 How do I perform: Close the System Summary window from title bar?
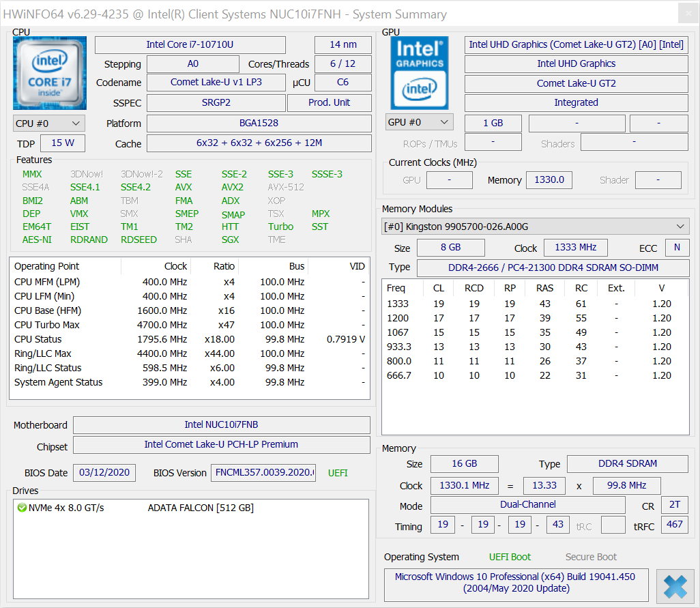[x=688, y=14]
